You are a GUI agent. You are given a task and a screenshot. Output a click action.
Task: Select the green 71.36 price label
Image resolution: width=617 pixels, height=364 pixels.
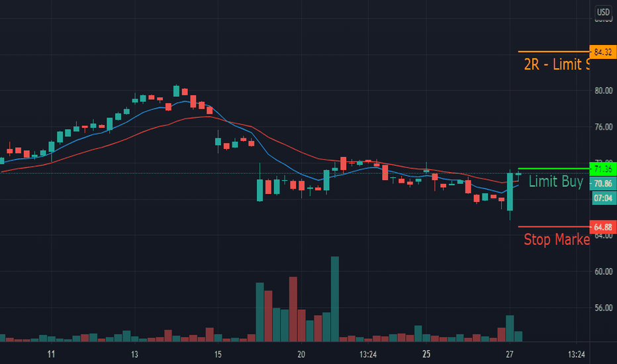[603, 169]
